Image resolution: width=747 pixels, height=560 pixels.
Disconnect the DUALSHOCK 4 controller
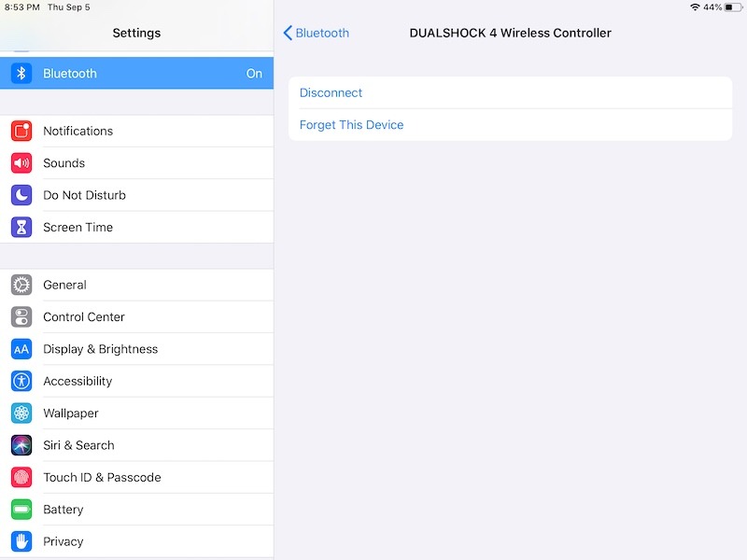pyautogui.click(x=331, y=93)
